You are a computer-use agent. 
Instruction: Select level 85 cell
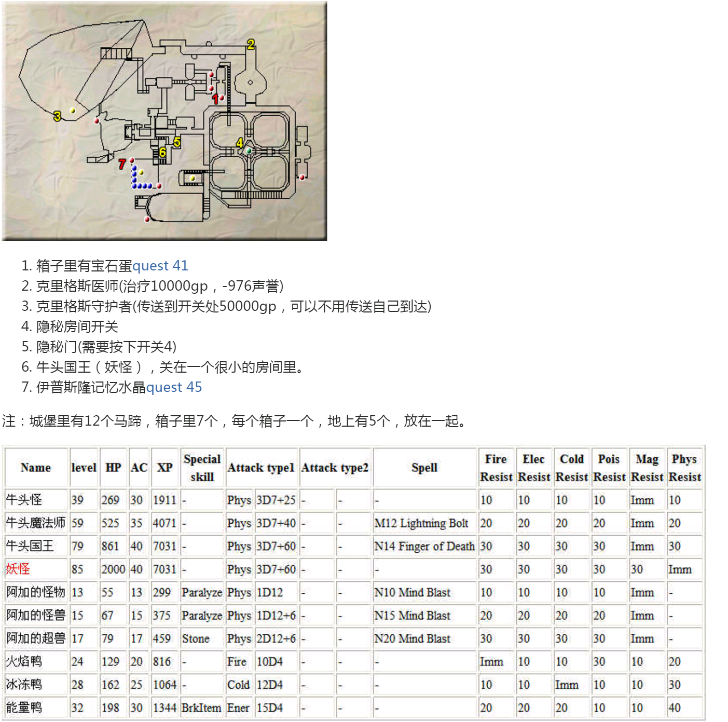(84, 569)
